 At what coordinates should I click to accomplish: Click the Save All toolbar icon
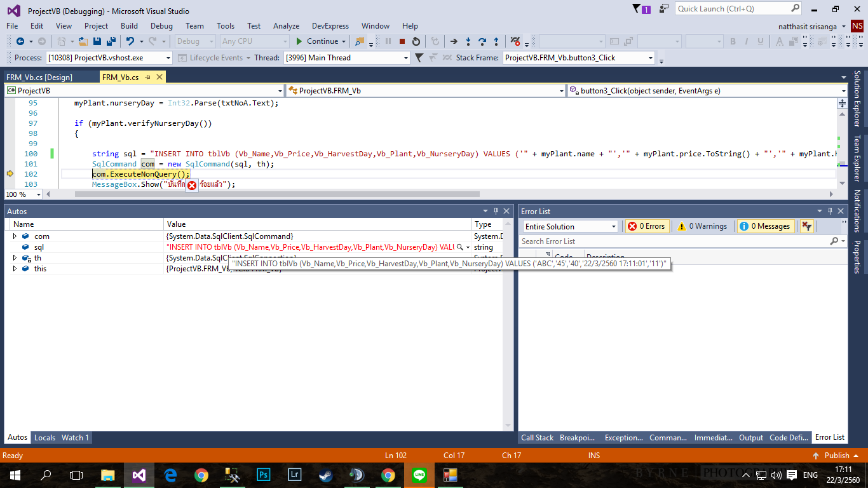pyautogui.click(x=111, y=41)
